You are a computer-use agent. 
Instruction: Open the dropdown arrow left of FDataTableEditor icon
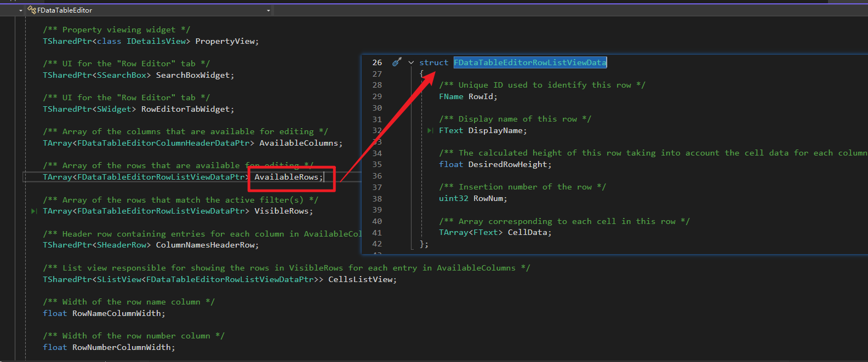coord(21,10)
